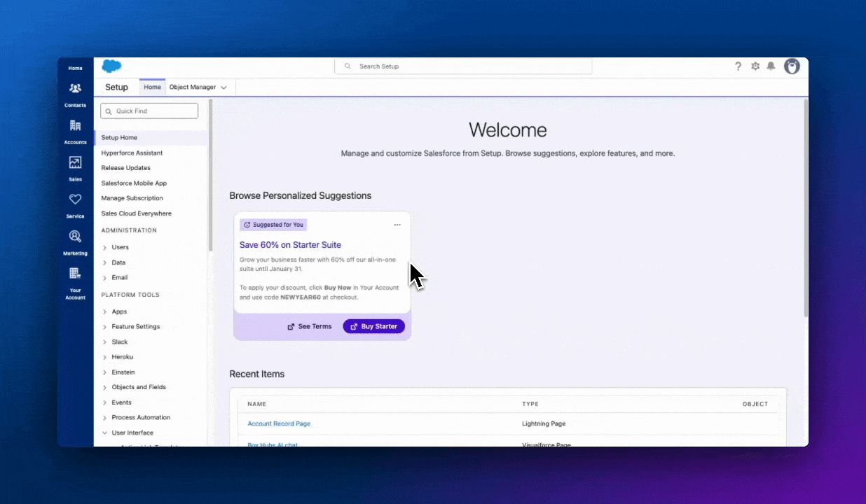Click the Suggested for You badge

click(x=273, y=225)
